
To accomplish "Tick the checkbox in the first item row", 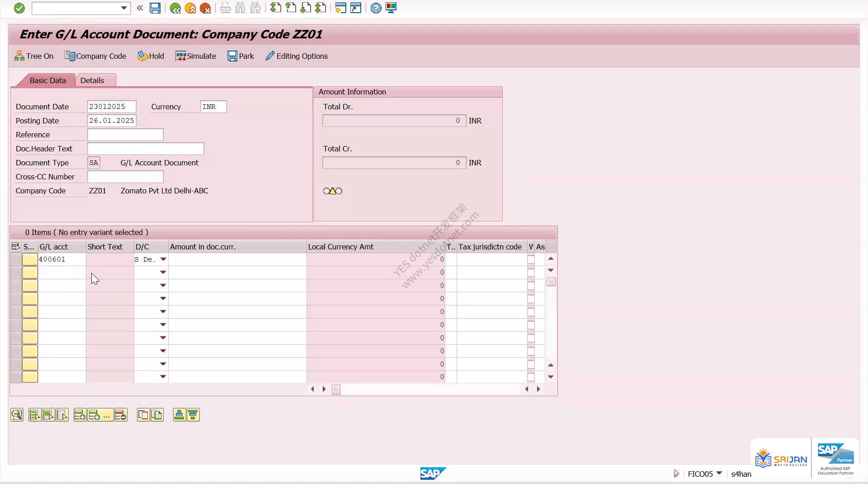I will [x=531, y=259].
